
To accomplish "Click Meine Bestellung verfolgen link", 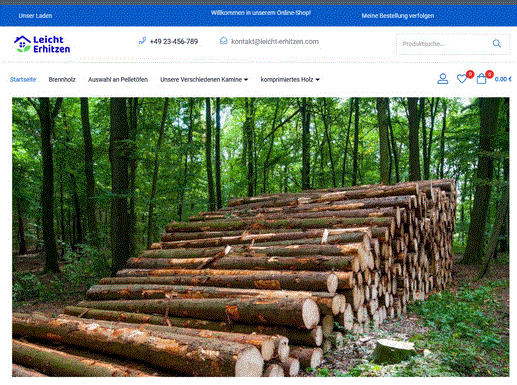I will [398, 16].
